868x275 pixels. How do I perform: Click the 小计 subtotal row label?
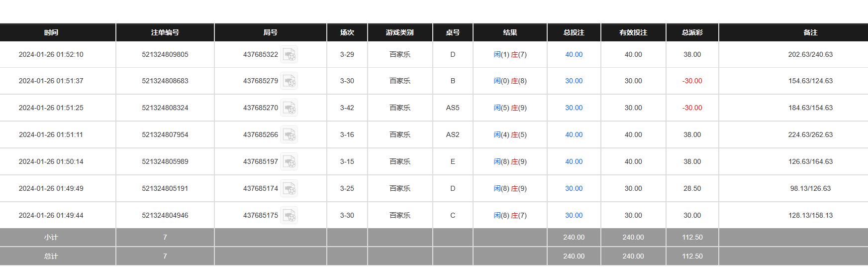[x=51, y=237]
